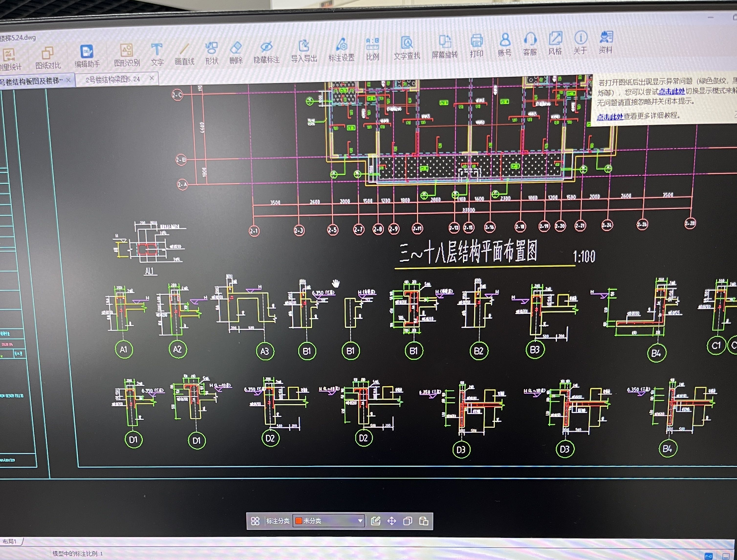
Task: Click the orange 未分类 color swatch
Action: (299, 521)
